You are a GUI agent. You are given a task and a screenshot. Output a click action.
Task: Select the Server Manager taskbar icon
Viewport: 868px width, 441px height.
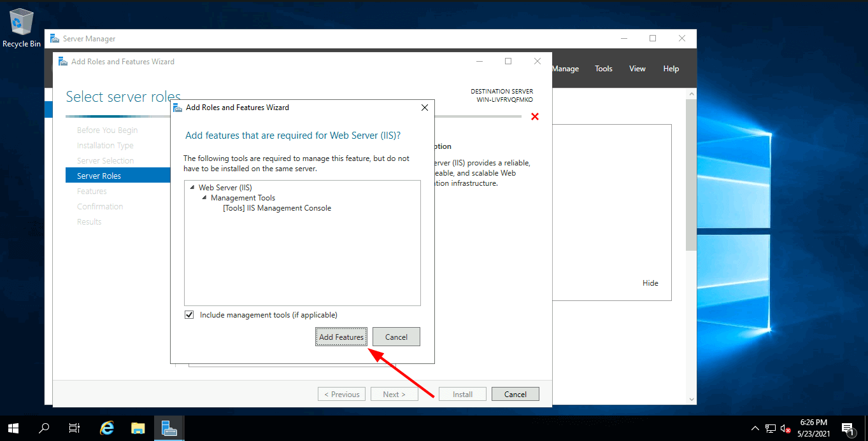pyautogui.click(x=169, y=428)
